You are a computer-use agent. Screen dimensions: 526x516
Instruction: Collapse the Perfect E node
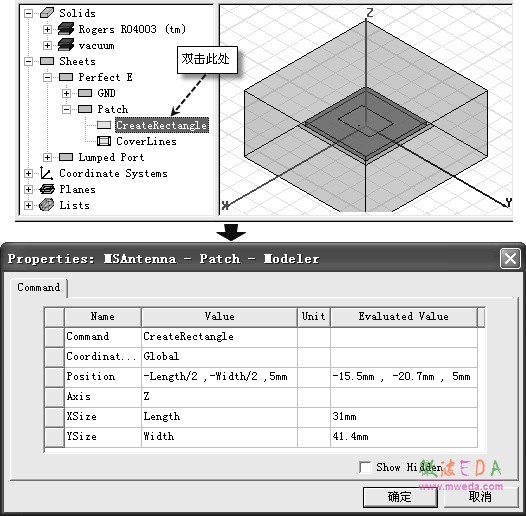point(47,78)
